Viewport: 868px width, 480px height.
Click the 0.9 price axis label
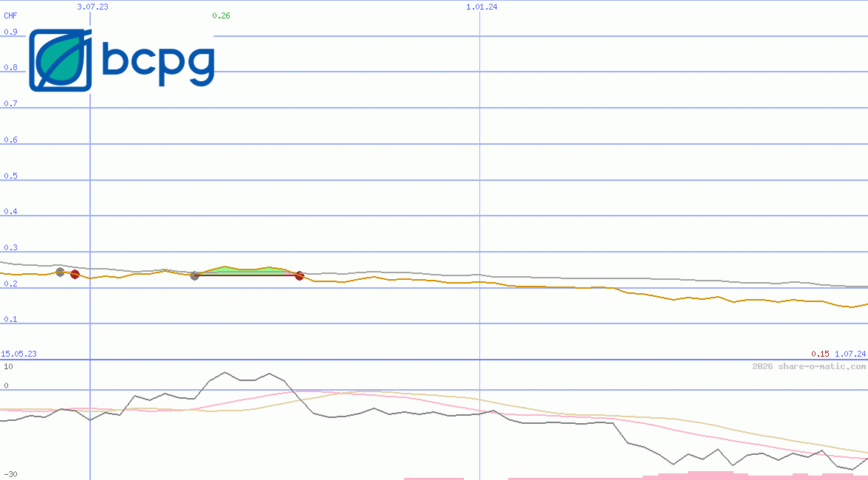10,32
